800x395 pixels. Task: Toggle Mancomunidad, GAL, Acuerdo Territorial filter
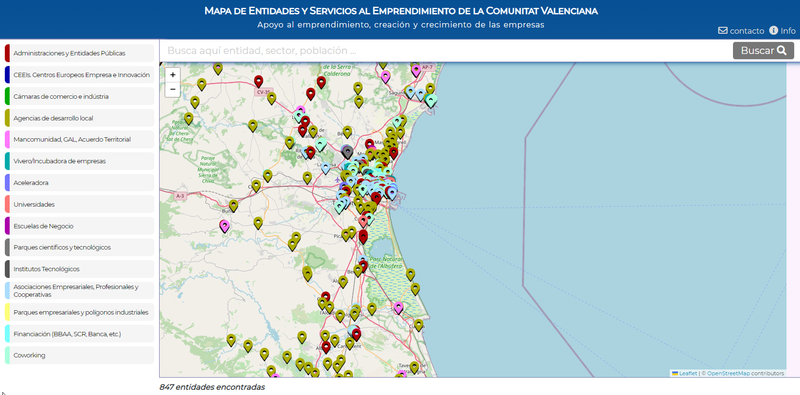pos(79,139)
